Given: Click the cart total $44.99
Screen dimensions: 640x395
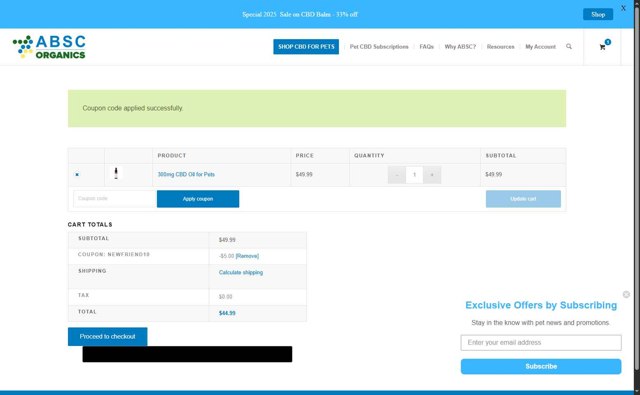Looking at the screenshot, I should (x=227, y=313).
